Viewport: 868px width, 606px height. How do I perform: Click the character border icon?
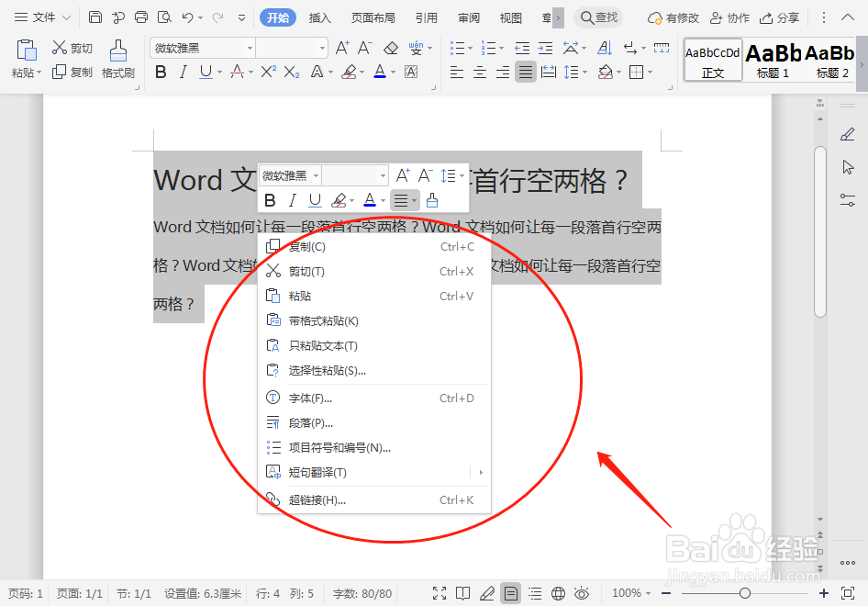411,72
